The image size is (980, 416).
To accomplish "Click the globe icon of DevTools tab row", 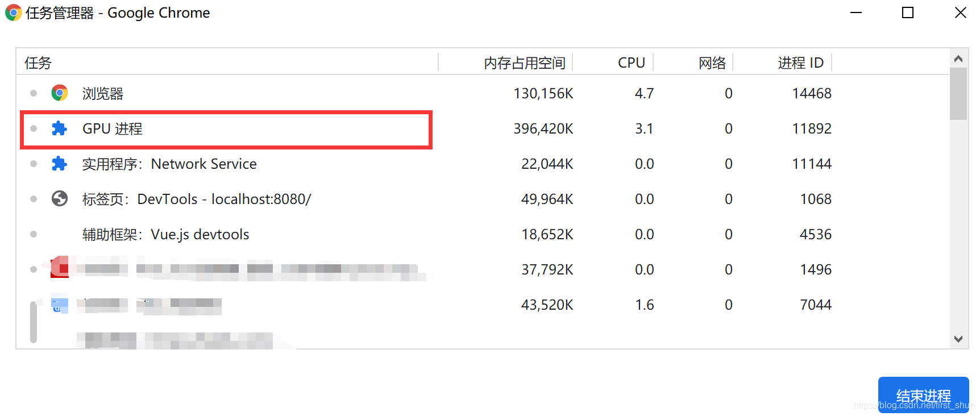I will [60, 198].
